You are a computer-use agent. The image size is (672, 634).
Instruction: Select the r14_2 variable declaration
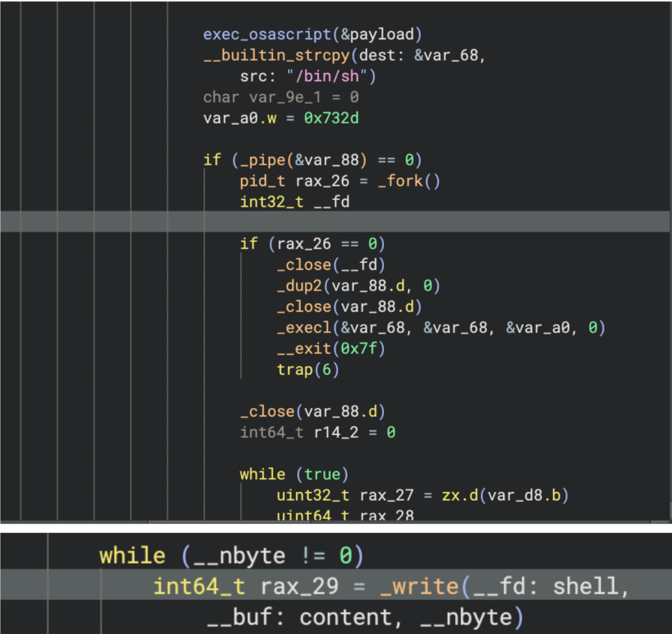click(336, 433)
